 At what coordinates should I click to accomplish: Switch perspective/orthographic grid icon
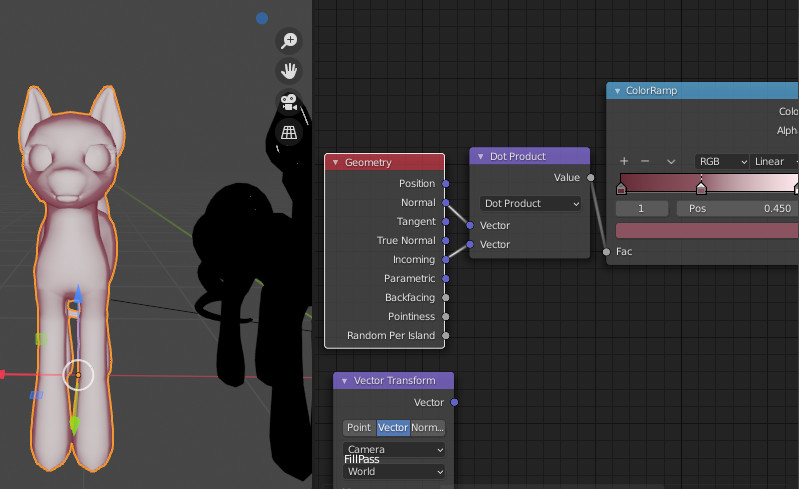[x=289, y=132]
